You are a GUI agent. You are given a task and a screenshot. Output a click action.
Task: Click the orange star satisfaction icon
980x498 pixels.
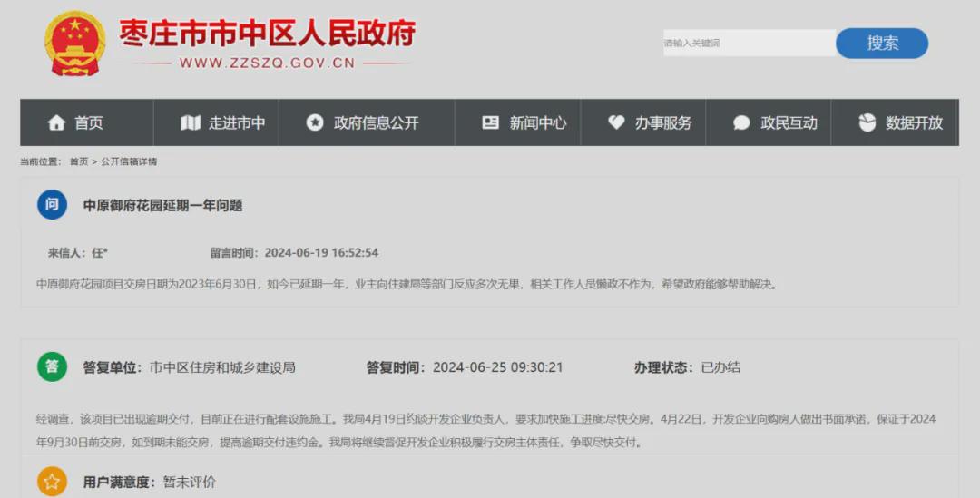click(52, 482)
